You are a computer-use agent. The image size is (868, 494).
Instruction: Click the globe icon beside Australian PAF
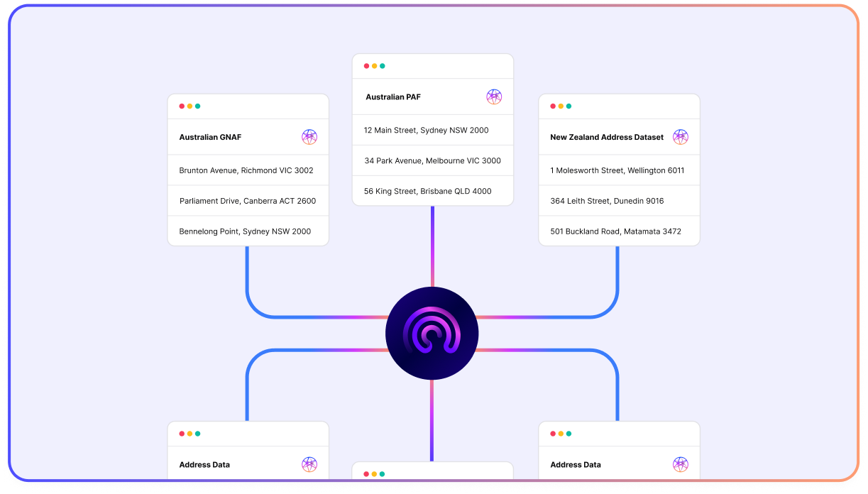pos(494,97)
